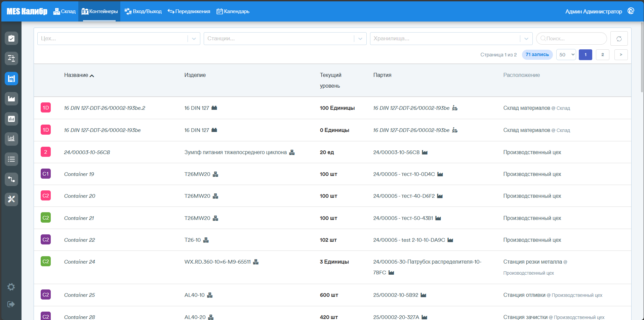Click in the Поиск search field

point(571,39)
